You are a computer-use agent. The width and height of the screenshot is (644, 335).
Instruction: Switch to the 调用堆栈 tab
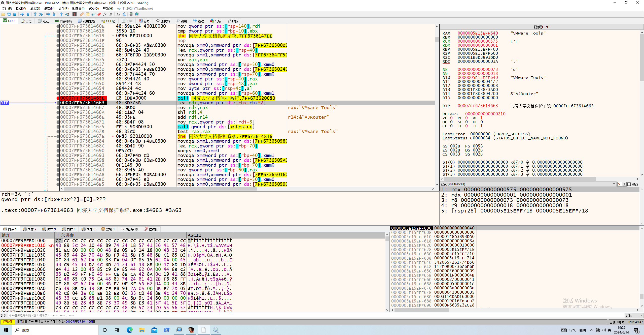point(87,21)
